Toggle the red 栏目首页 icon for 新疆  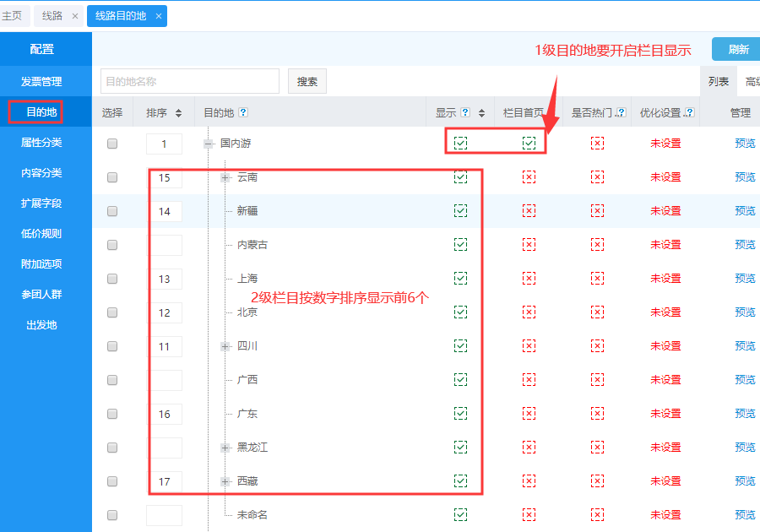click(529, 211)
